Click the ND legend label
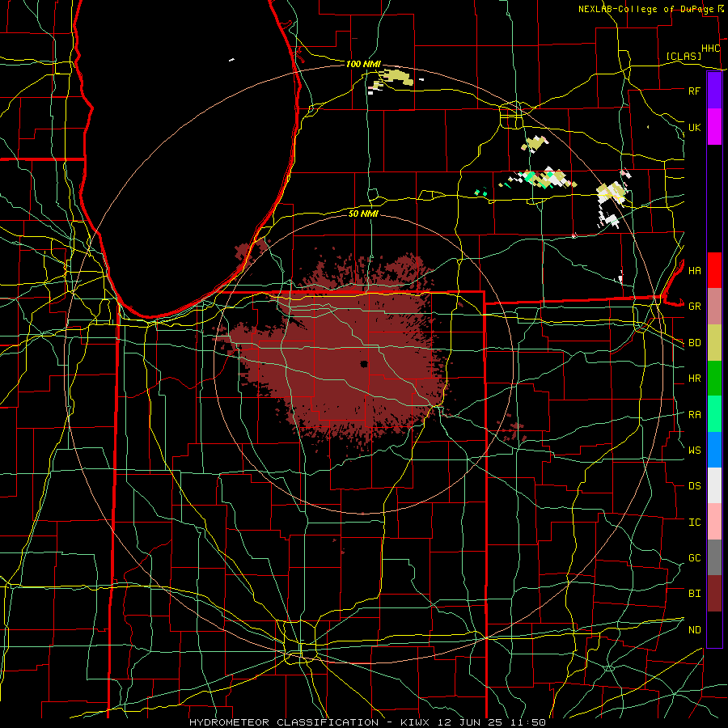Image resolution: width=728 pixels, height=728 pixels. 694,629
